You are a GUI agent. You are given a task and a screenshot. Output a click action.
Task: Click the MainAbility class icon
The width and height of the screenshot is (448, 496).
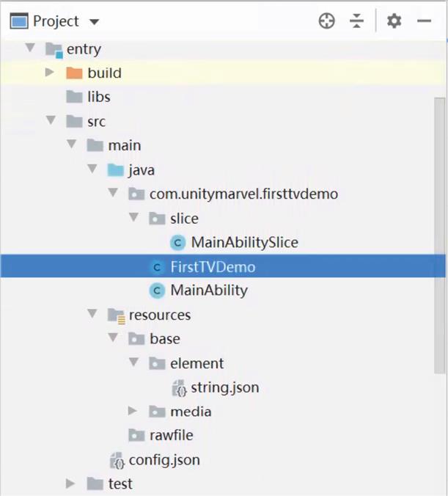coord(156,291)
